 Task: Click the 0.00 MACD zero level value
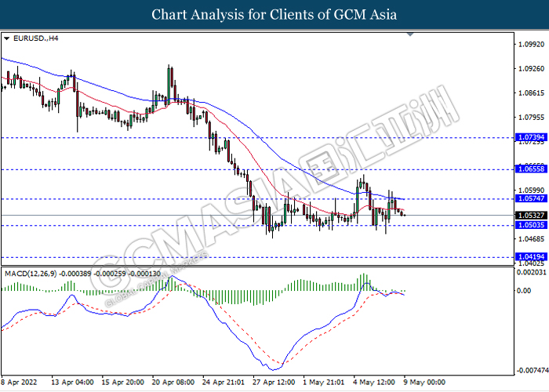point(523,291)
